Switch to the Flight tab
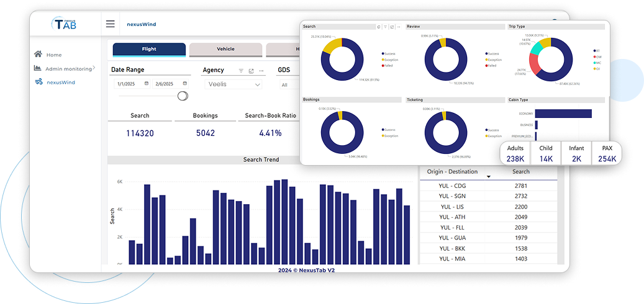The image size is (644, 304). [x=149, y=49]
